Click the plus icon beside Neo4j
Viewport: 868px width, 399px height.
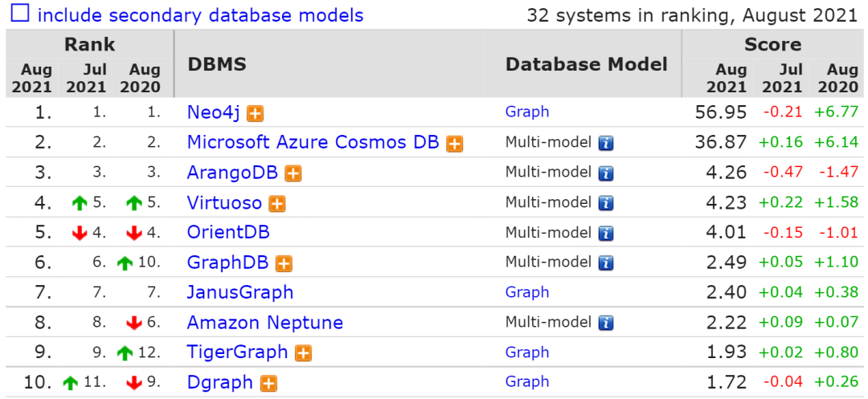(256, 113)
